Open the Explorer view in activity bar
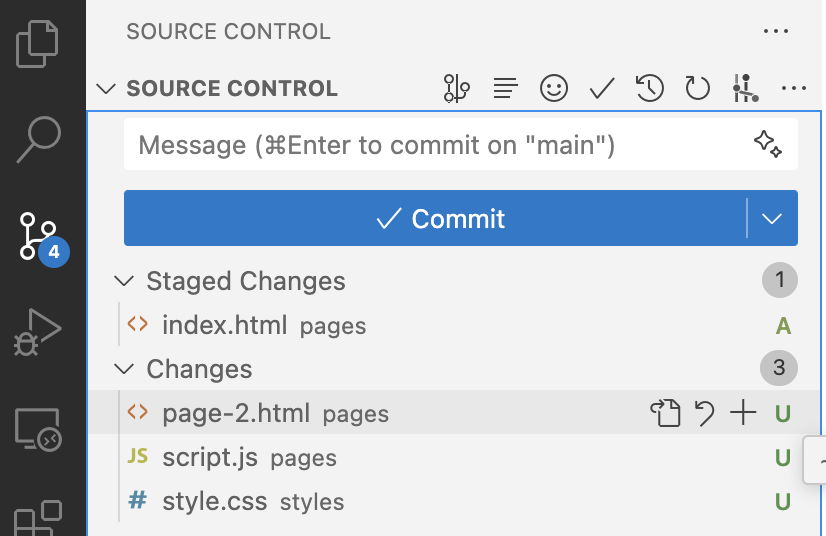 tap(37, 44)
